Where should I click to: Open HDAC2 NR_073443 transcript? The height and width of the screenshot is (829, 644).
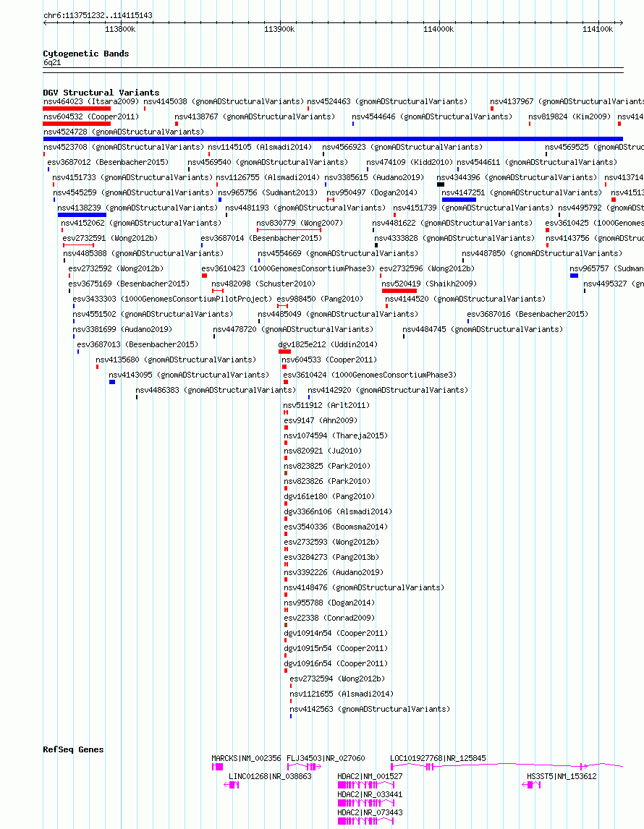[370, 812]
